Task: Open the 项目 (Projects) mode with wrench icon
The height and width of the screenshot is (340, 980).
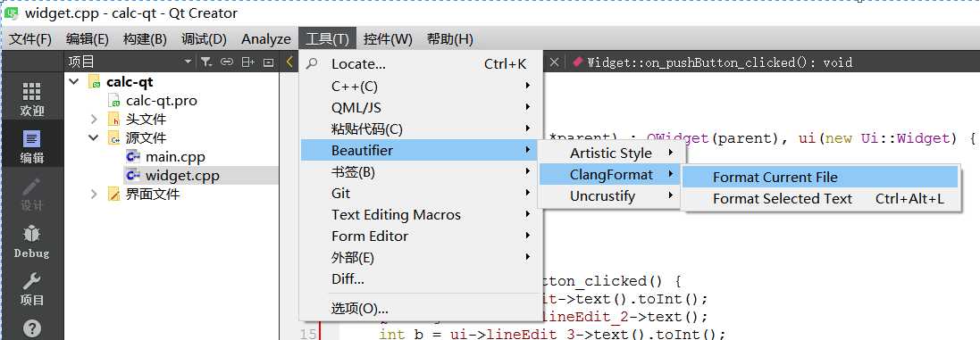Action: (32, 288)
